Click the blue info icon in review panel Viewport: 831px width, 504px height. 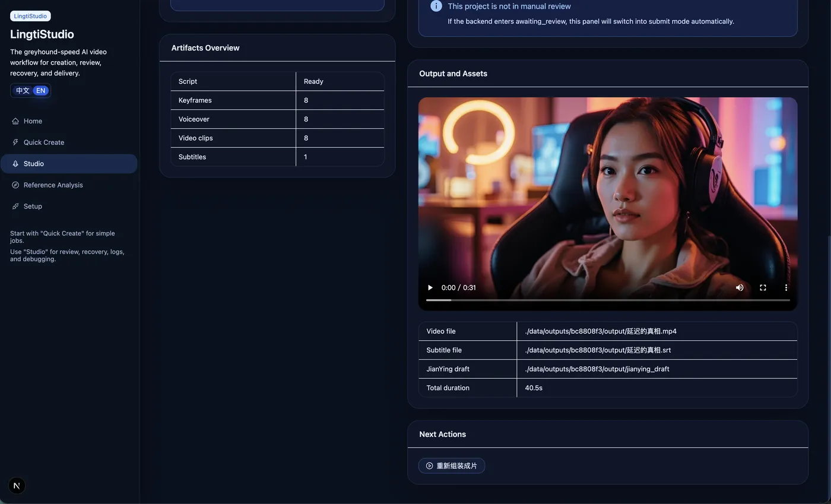(x=436, y=6)
